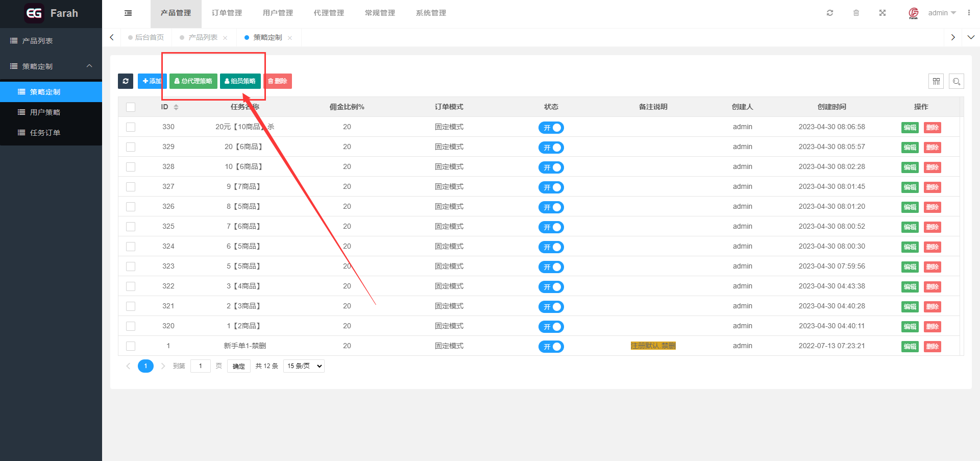Select all rows with header checkbox
This screenshot has width=980, height=461.
[131, 107]
